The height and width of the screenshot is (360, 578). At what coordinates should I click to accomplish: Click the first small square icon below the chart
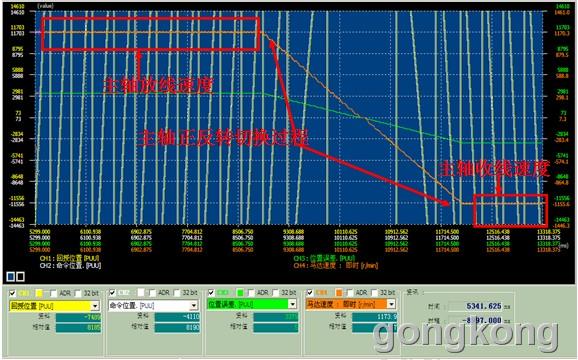click(x=11, y=276)
